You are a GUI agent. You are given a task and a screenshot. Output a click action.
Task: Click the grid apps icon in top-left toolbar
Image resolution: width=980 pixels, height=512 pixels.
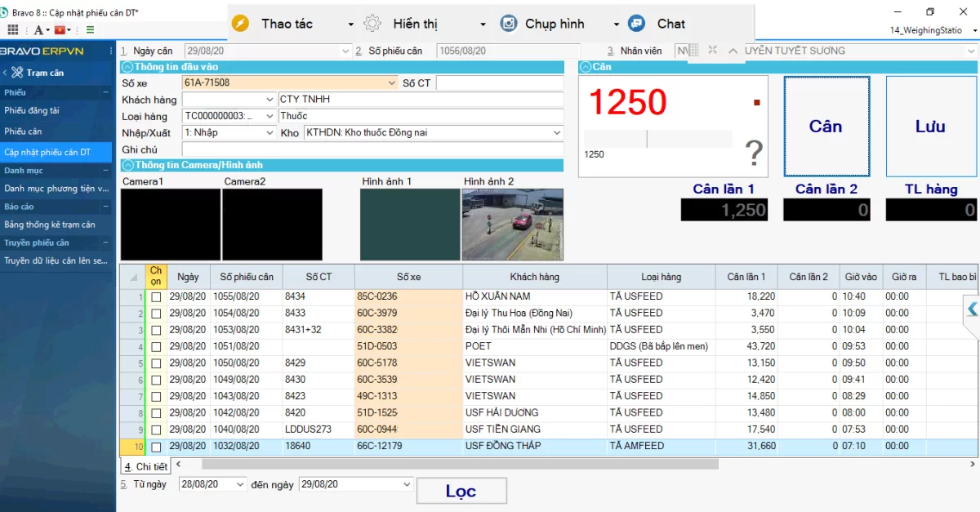coord(13,30)
